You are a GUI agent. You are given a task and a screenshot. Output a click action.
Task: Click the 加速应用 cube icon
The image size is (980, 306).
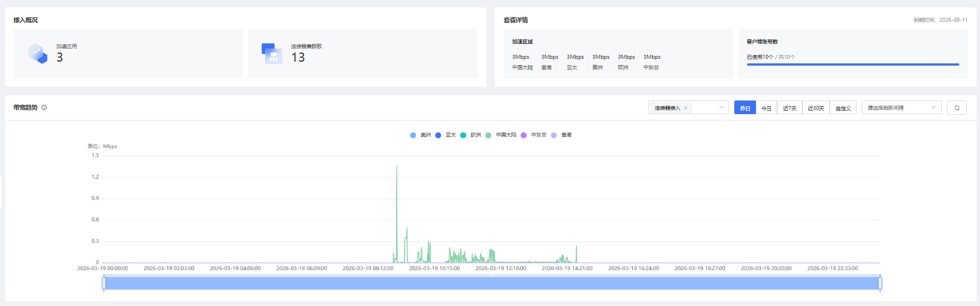pyautogui.click(x=38, y=54)
